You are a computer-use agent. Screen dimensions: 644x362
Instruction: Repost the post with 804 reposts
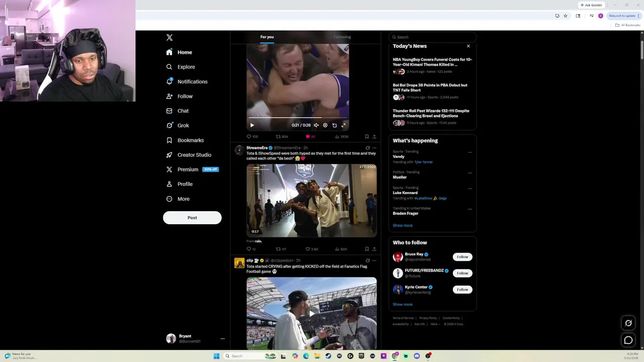pyautogui.click(x=282, y=137)
